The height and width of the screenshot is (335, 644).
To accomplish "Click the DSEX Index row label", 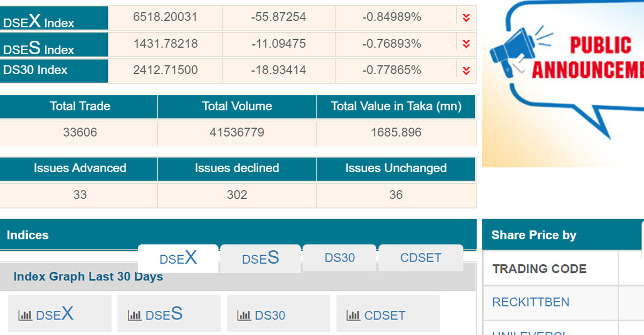I will pos(39,21).
